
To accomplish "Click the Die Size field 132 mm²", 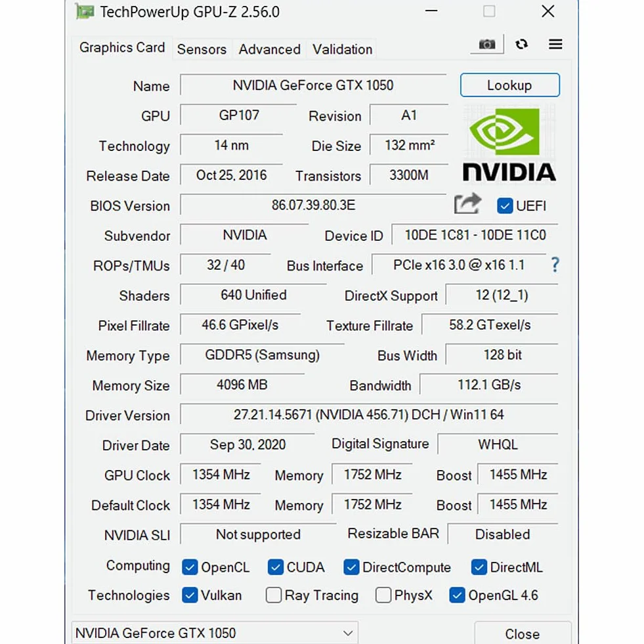I will (409, 145).
